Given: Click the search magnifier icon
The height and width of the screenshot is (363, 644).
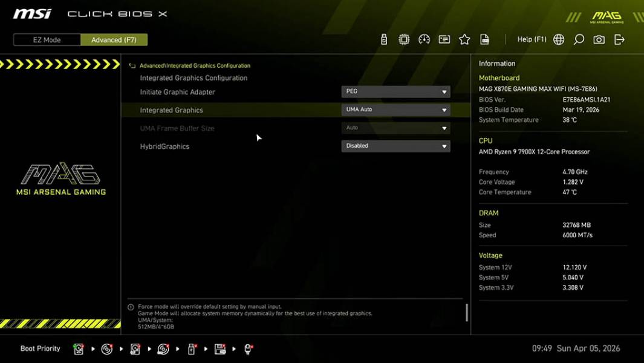Looking at the screenshot, I should [x=578, y=39].
